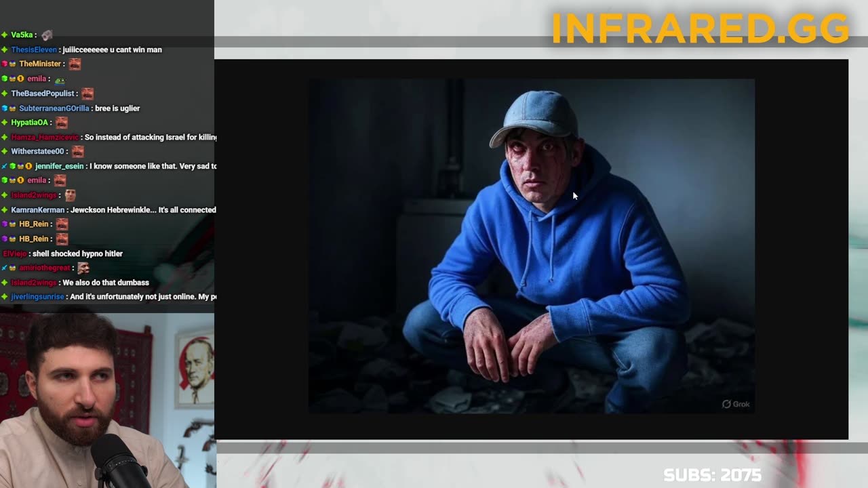Screen dimensions: 868x488
Task: Click the green badge beside KamranKerman
Action: coord(5,210)
